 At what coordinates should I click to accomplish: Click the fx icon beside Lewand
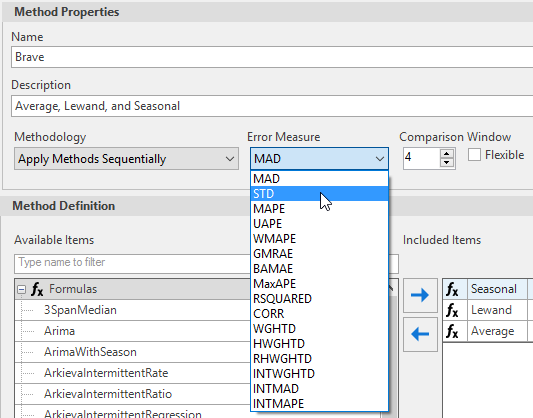452,310
